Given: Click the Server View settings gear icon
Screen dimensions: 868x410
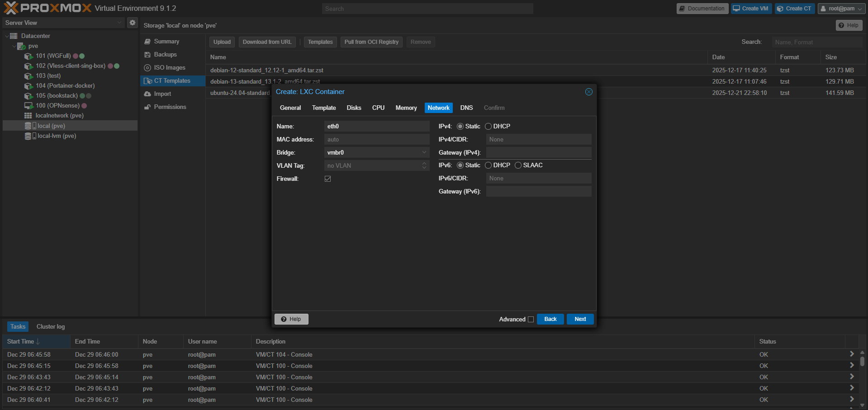Looking at the screenshot, I should point(132,23).
